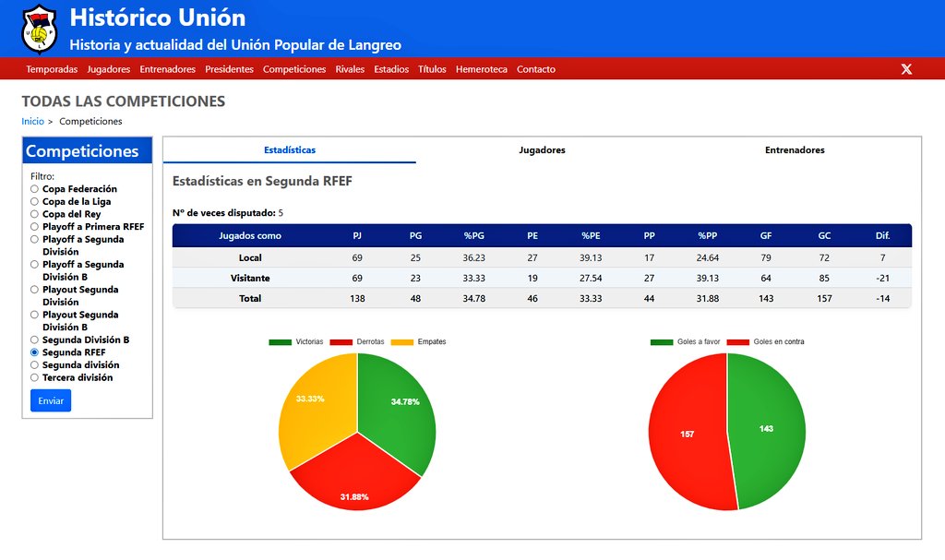This screenshot has width=945, height=560.
Task: Toggle the Goles a favor legend swatch
Action: pyautogui.click(x=662, y=341)
